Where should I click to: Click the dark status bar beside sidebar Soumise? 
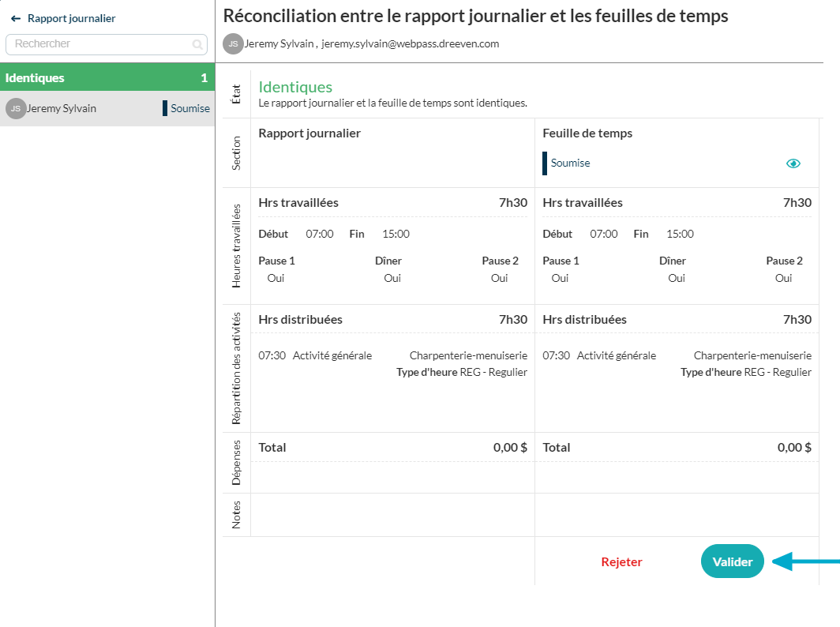click(165, 109)
